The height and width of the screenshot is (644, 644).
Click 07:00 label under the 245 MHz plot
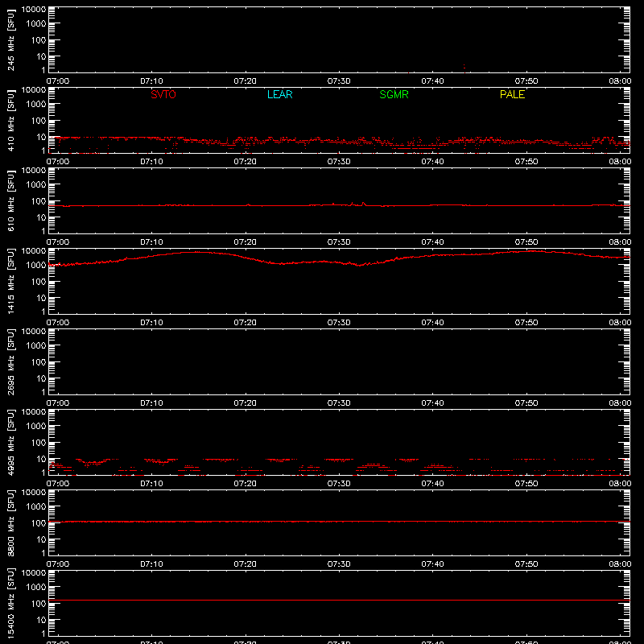(x=58, y=81)
